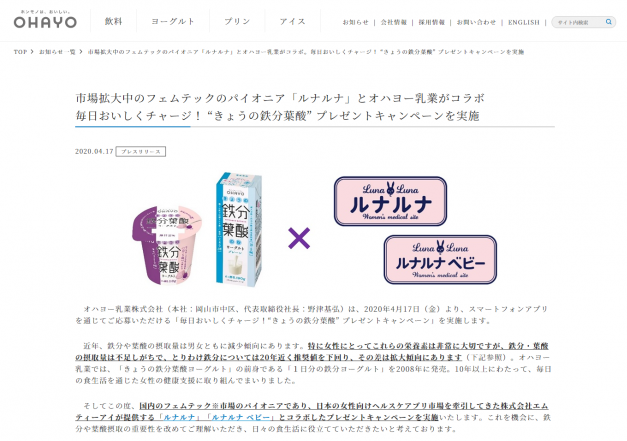
Task: Switch site to ENGLISH
Action: point(524,22)
